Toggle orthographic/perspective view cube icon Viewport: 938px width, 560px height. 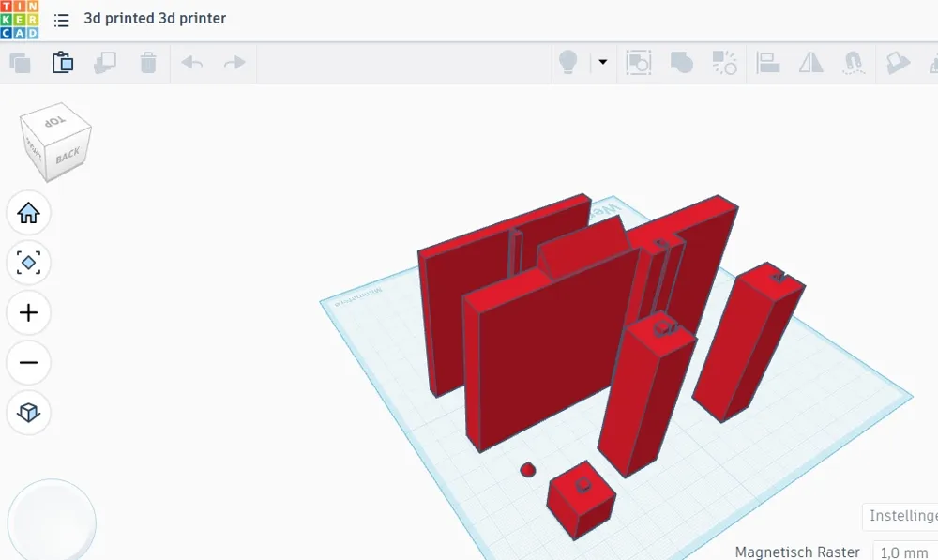coord(29,412)
